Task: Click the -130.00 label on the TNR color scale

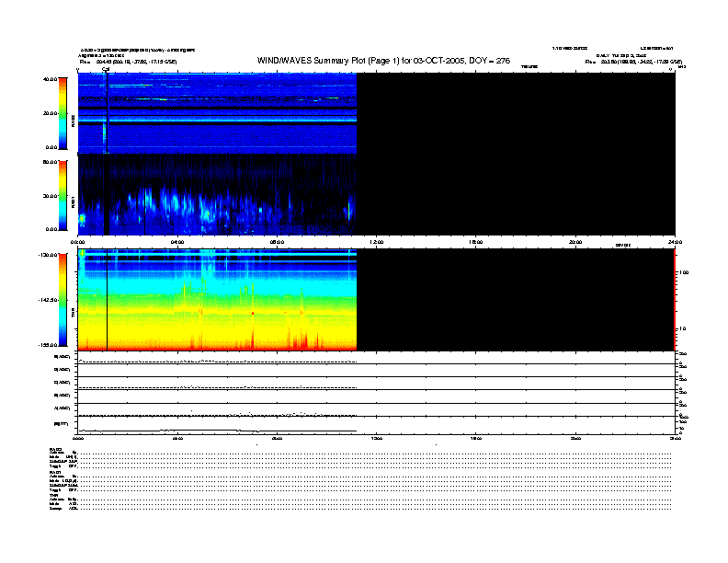Action: click(x=49, y=255)
